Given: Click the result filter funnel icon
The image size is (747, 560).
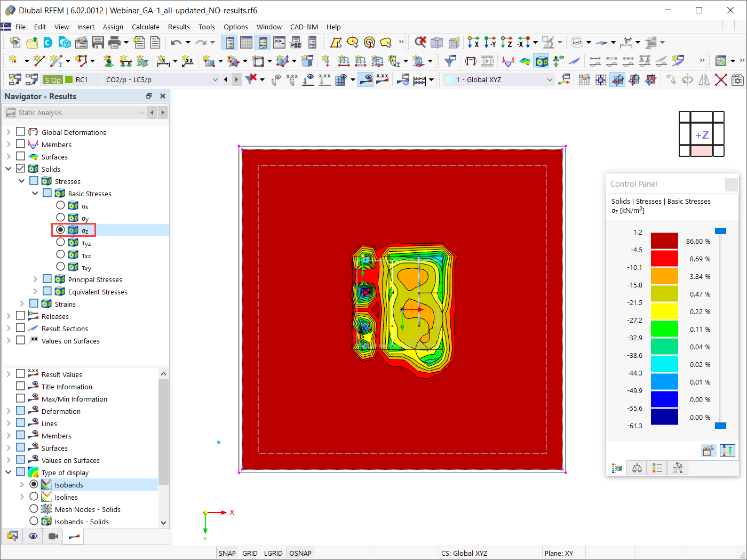Looking at the screenshot, I should click(450, 61).
